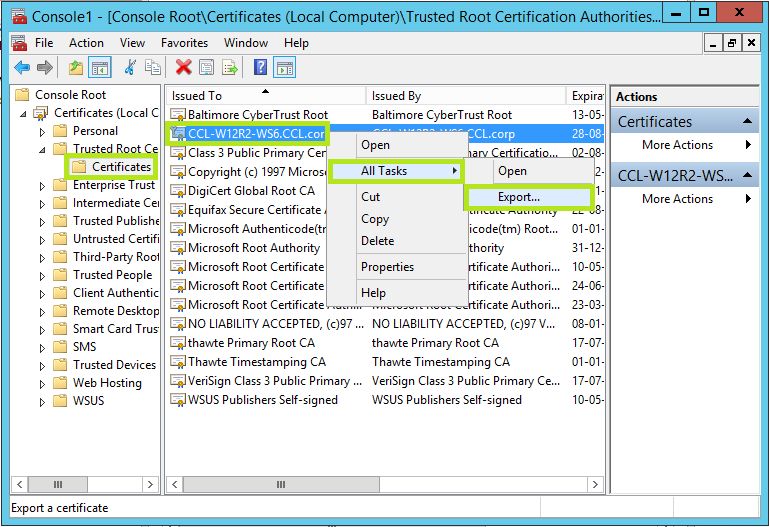Click certificate icon of WSUS Publishers Self-signed

point(178,400)
